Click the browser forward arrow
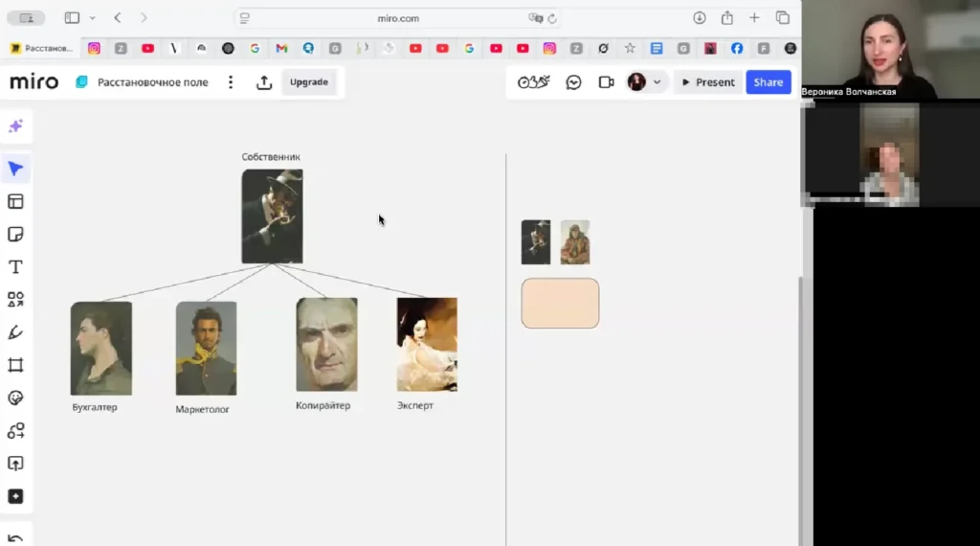This screenshot has height=546, width=980. pyautogui.click(x=144, y=18)
